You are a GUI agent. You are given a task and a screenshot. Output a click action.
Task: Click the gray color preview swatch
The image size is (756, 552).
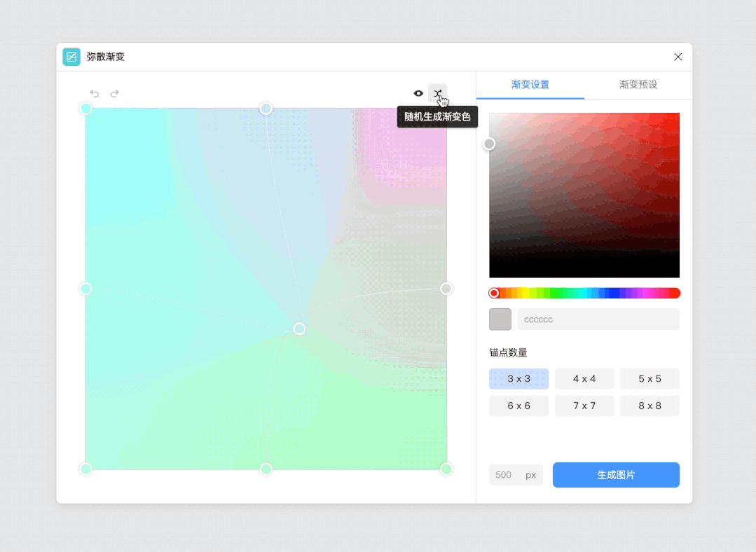click(500, 319)
